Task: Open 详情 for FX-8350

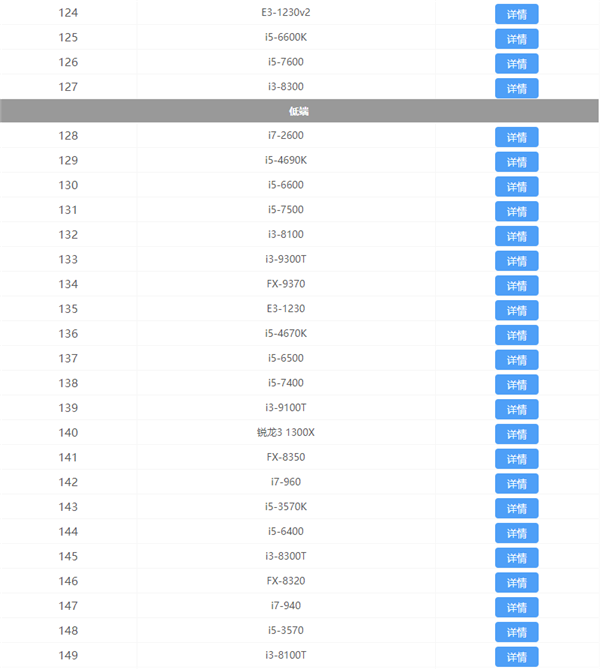Action: 516,458
